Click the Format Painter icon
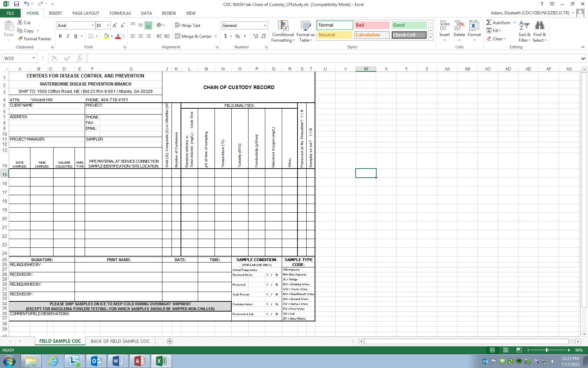The image size is (588, 368). (20, 39)
